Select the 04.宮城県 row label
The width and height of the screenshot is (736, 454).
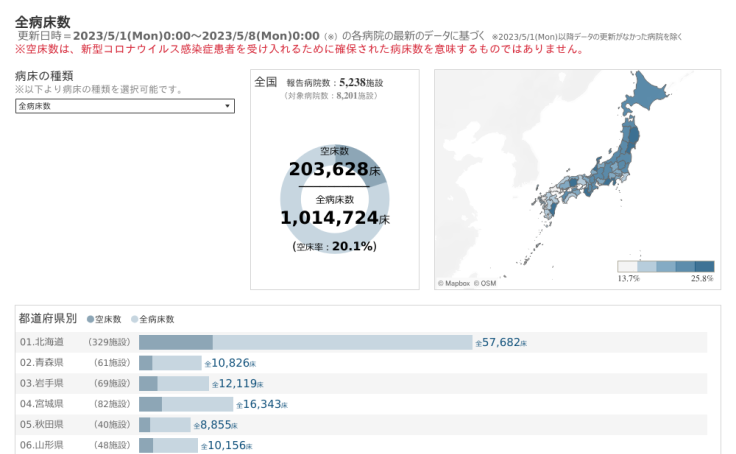coord(42,404)
